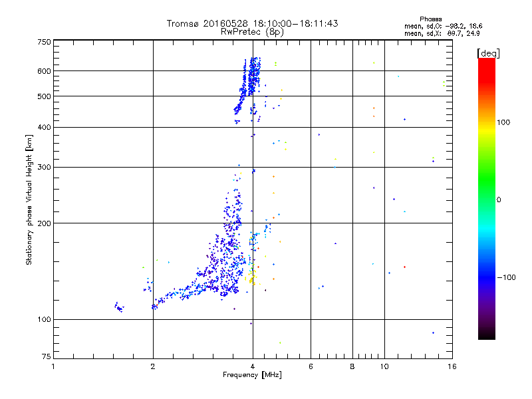Click the '0' colorbar tick label
This screenshot has width=532, height=399.
click(x=499, y=200)
